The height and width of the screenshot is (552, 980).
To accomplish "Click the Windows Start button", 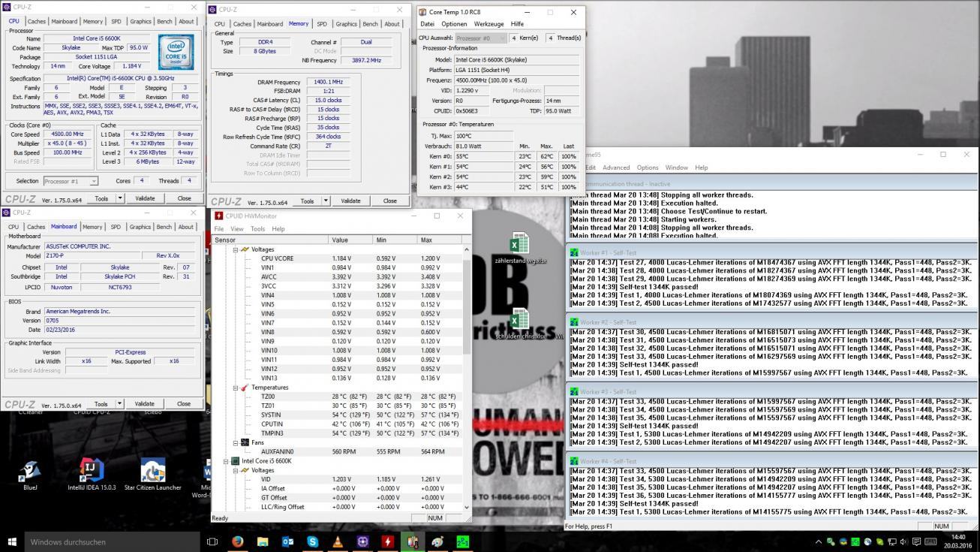I will [x=12, y=541].
